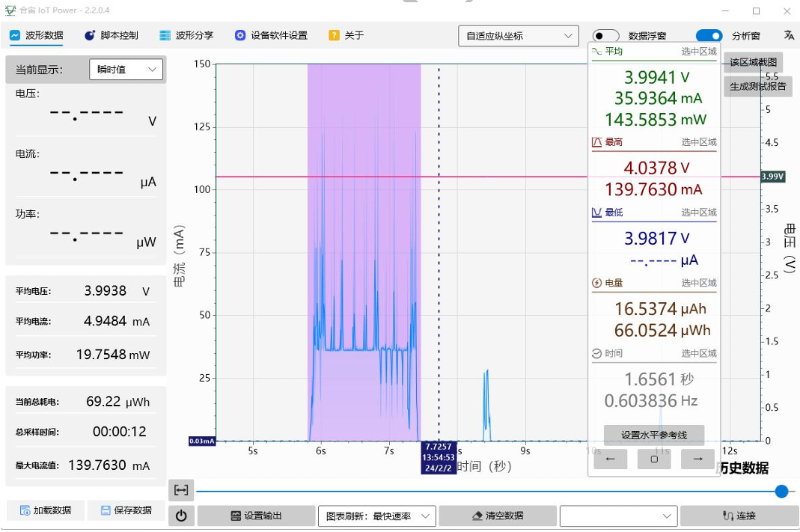Click the right arrow button in analysis window

[698, 459]
